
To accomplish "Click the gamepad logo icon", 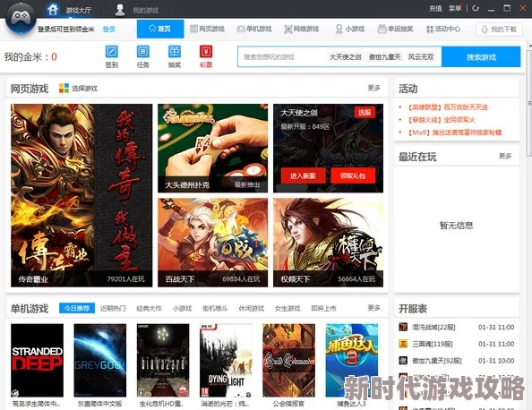I will (21, 17).
